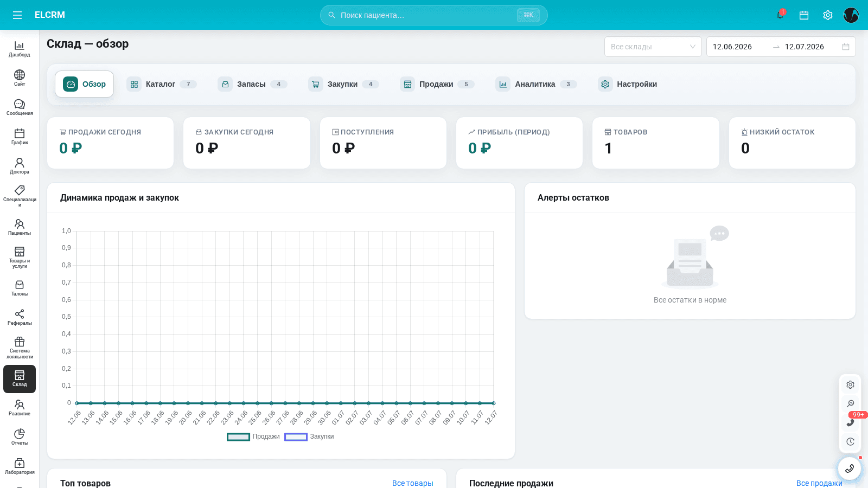Open Все товары link
868x488 pixels.
(412, 483)
